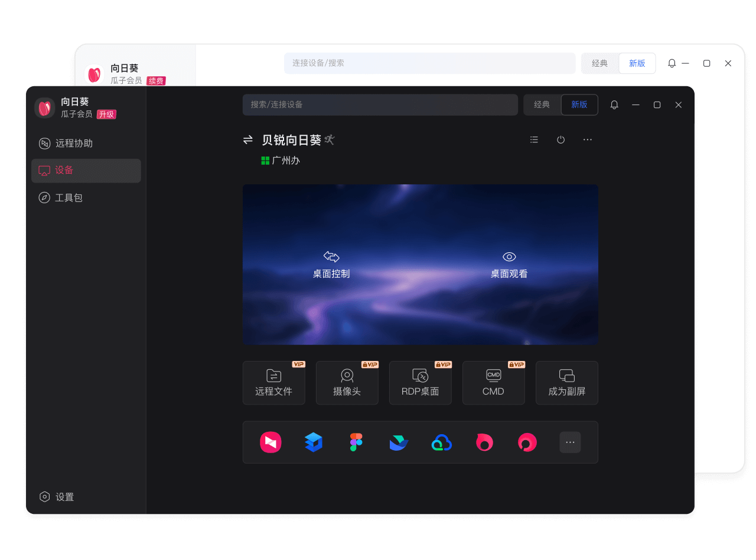The image size is (756, 560).
Task: Open the 远程文件 remote file transfer tool
Action: coord(273,383)
